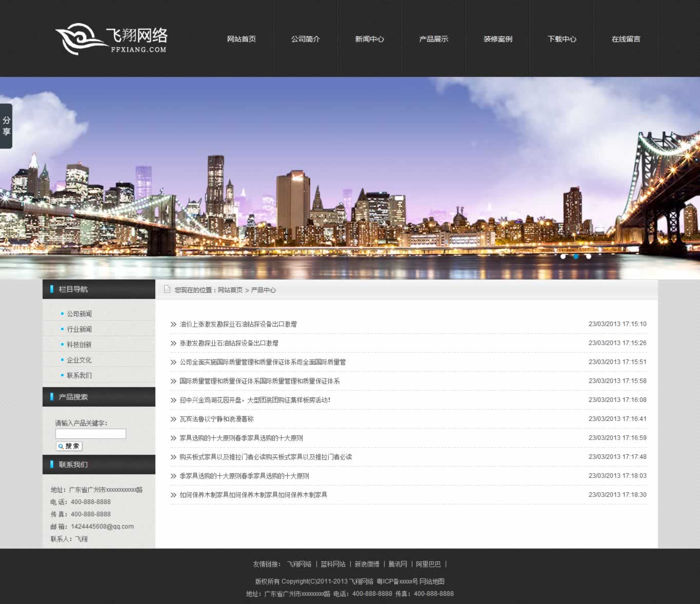Open the 分享 share side tab
Screen dimensions: 700x604
[x=6, y=126]
